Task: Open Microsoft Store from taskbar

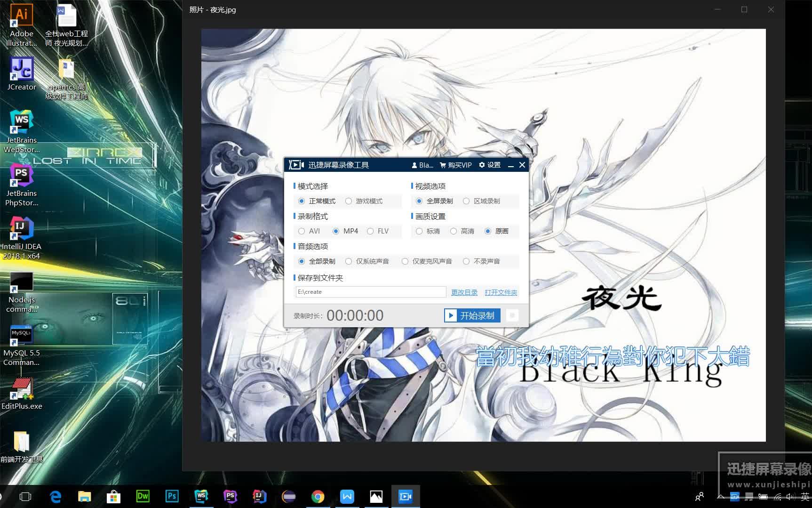Action: [x=114, y=496]
